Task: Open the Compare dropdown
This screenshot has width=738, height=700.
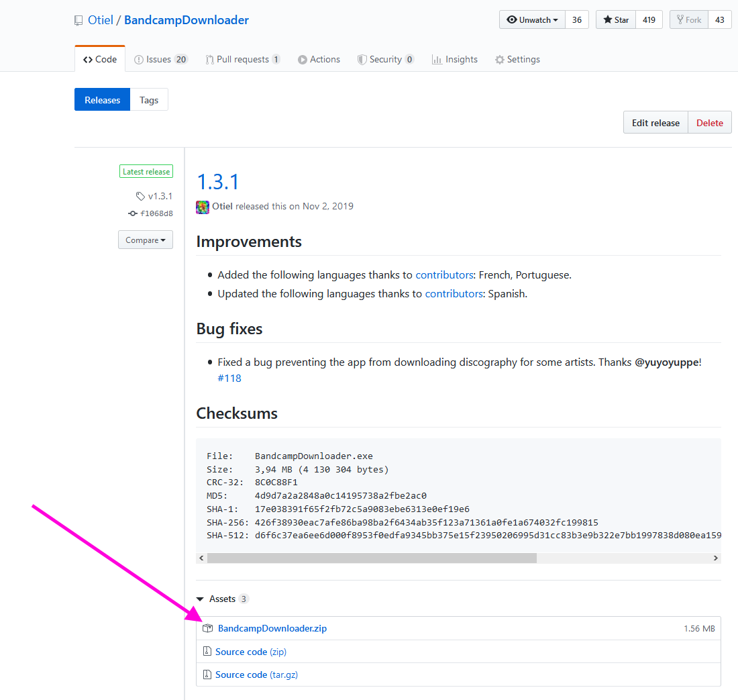Action: coord(145,240)
